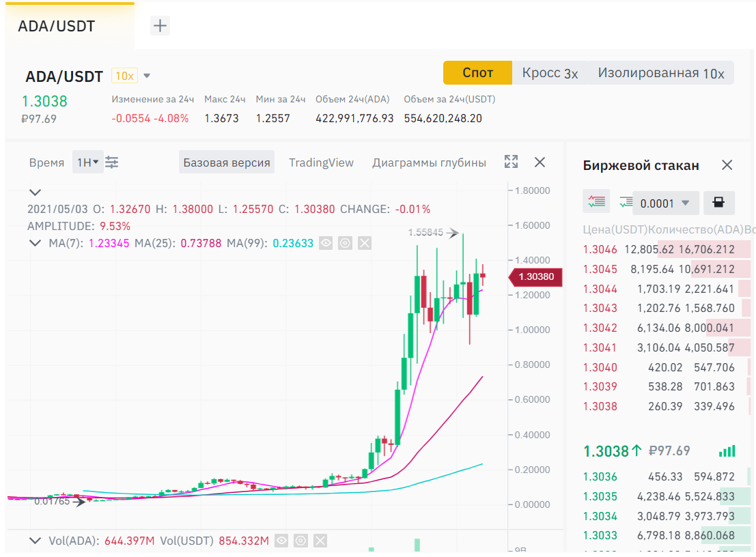756x557 pixels.
Task: Select Изолированная 10x margin mode
Action: [660, 73]
